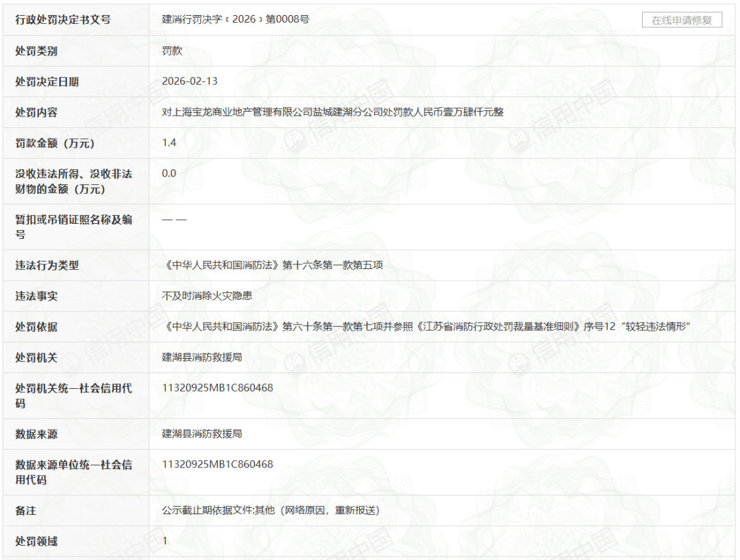Click penalty type value 罚款
Screen dimensions: 740x560
pyautogui.click(x=172, y=51)
